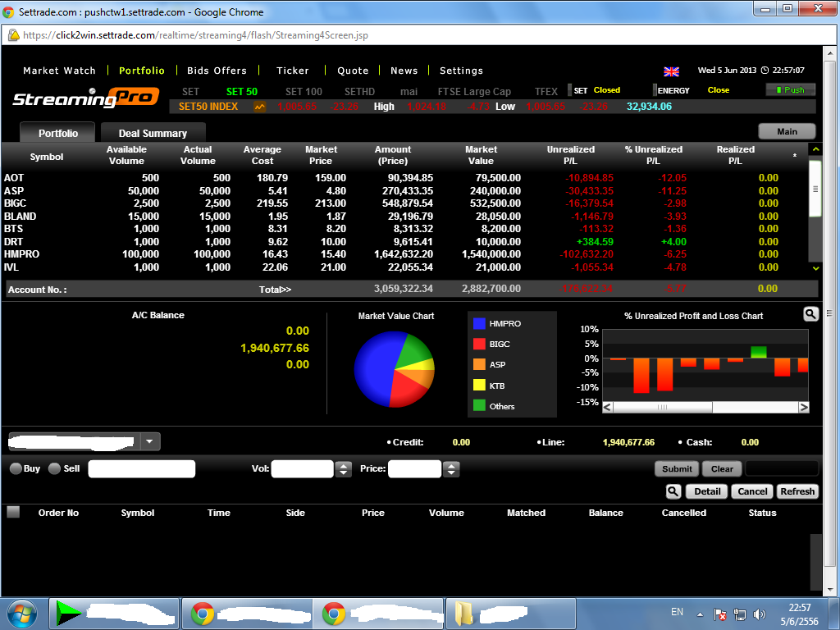Screen dimensions: 840x630
Task: Open the green arrow taskbar application
Action: point(114,614)
